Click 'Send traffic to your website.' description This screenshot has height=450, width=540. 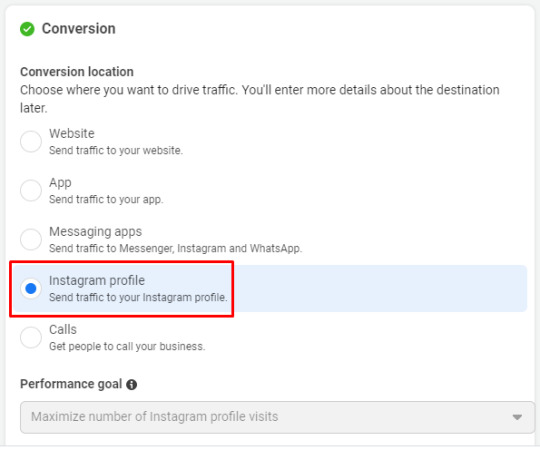[116, 150]
